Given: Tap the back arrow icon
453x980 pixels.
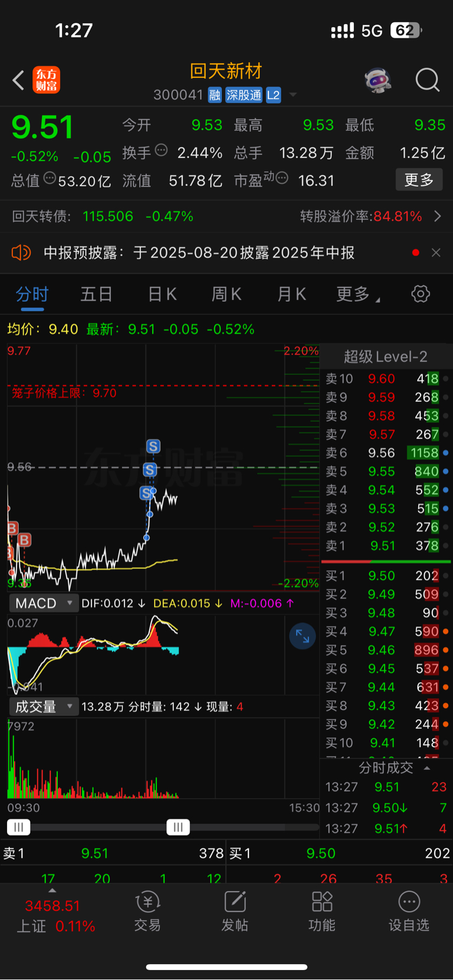Looking at the screenshot, I should 18,80.
